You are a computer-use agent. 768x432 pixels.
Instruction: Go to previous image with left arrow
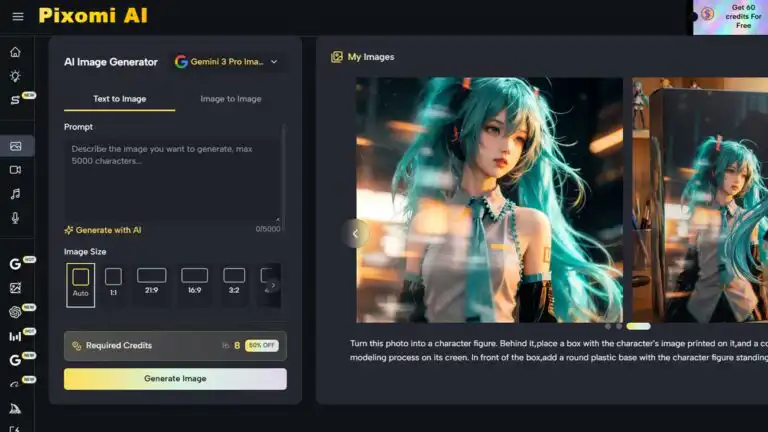(x=356, y=234)
